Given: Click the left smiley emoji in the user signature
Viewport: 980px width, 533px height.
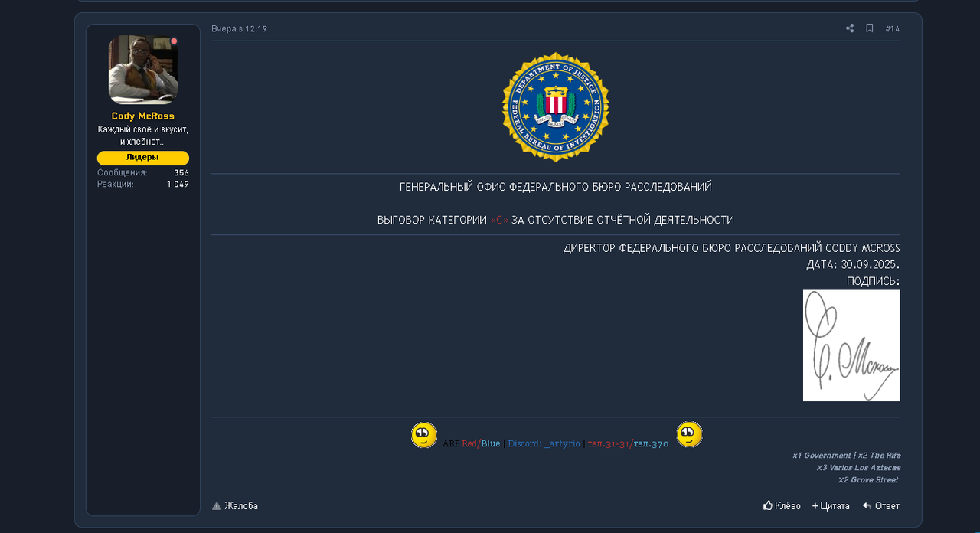Looking at the screenshot, I should [x=424, y=435].
